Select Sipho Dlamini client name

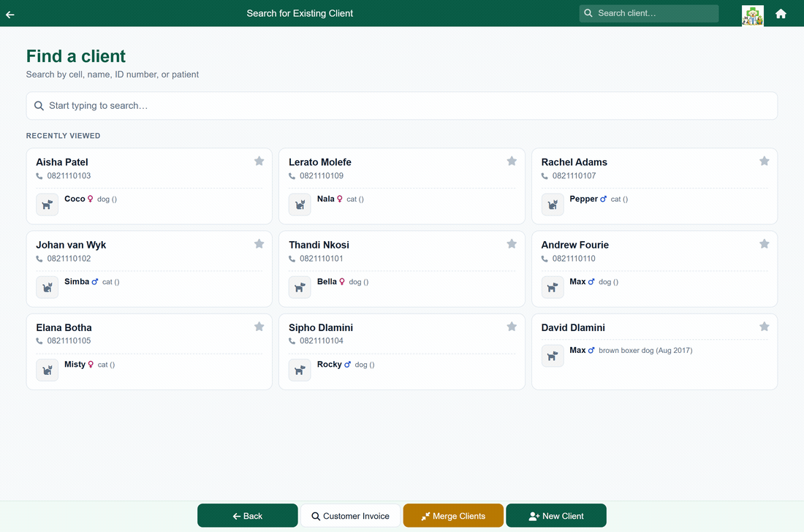coord(320,327)
